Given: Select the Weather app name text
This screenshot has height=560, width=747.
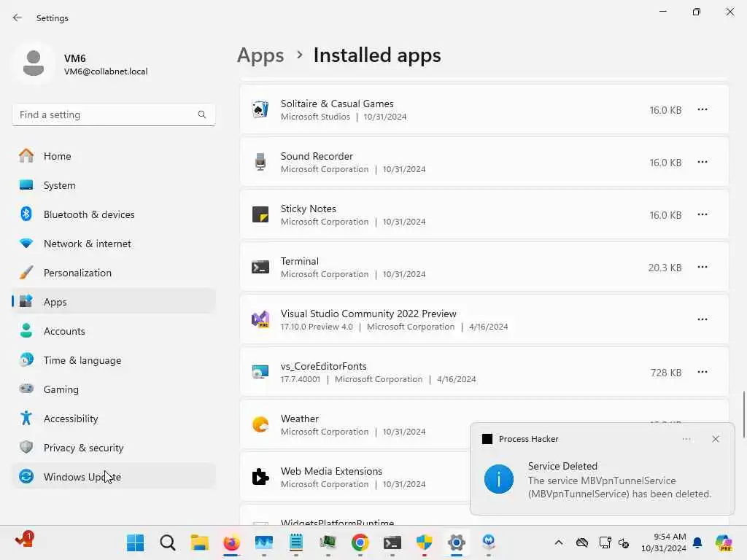Looking at the screenshot, I should pyautogui.click(x=300, y=419).
